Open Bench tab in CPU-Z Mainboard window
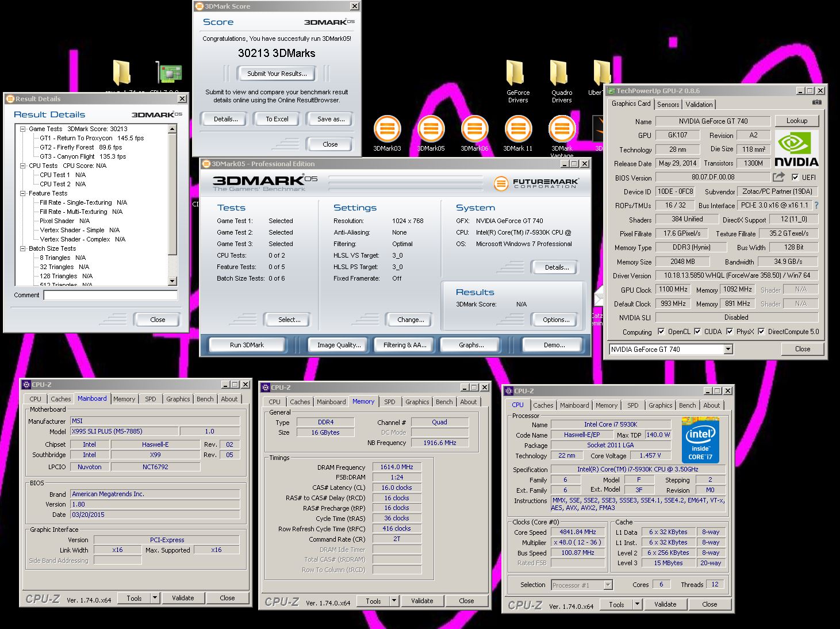This screenshot has width=840, height=629. 205,399
